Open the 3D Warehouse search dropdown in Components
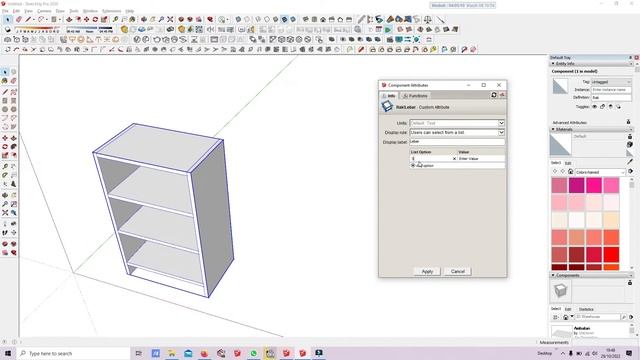The width and height of the screenshot is (640, 360). tap(572, 317)
